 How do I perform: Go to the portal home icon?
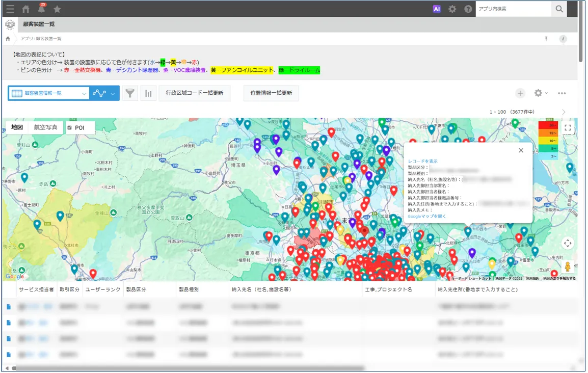(x=26, y=9)
